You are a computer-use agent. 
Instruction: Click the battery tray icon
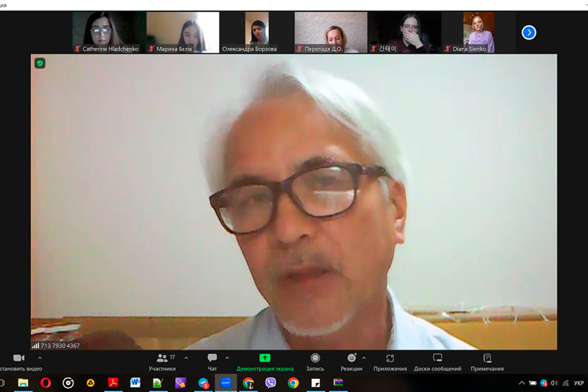[532, 383]
